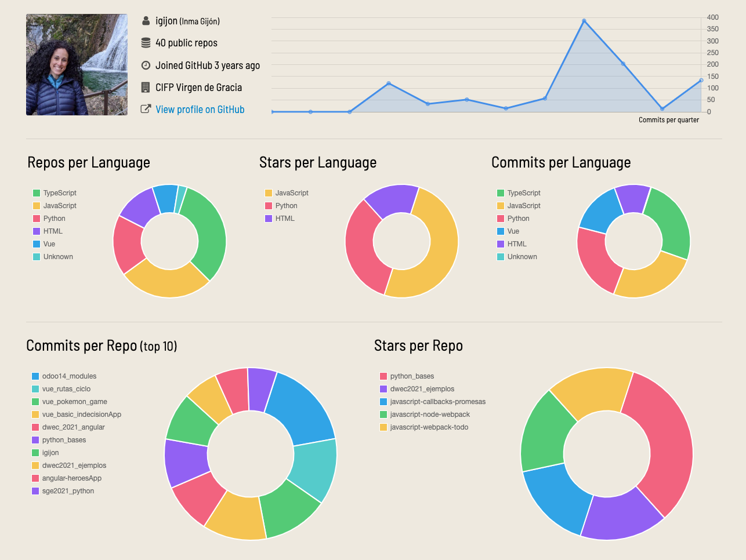Click the igijon profile photo

77,64
